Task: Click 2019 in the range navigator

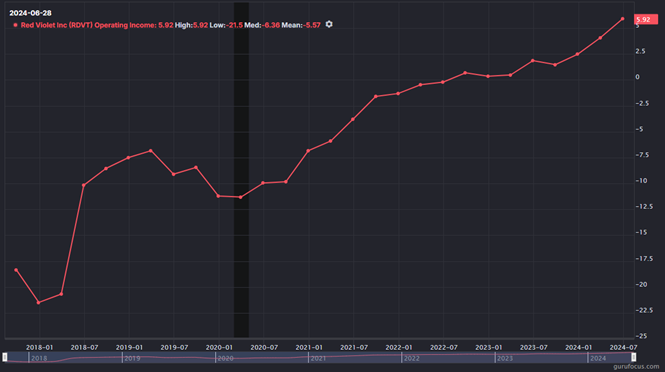Action: (132, 358)
